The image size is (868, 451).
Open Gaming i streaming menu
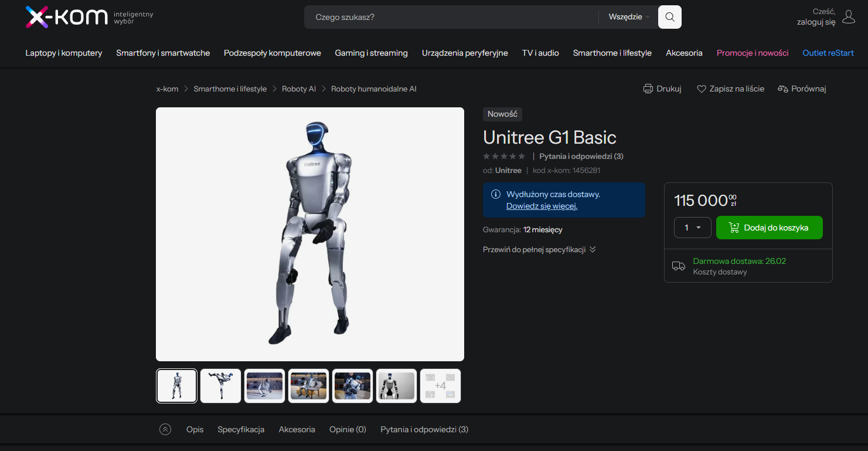pyautogui.click(x=371, y=53)
